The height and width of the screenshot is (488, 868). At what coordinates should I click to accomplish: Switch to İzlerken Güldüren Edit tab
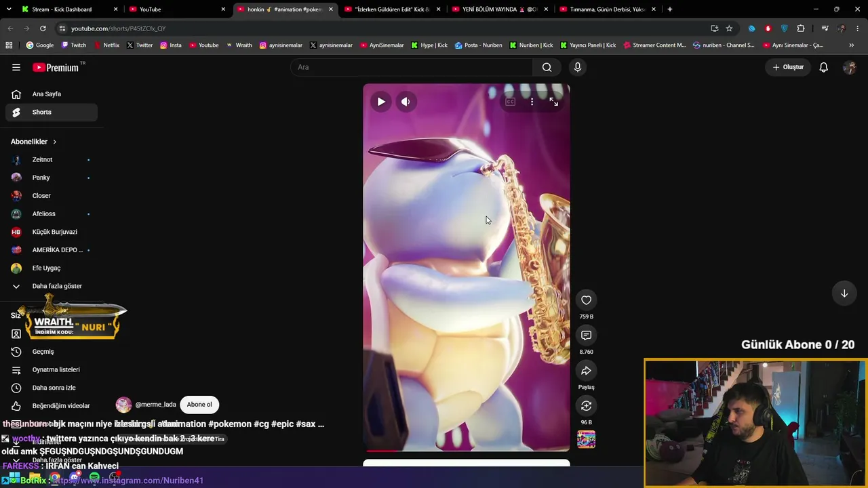[393, 9]
